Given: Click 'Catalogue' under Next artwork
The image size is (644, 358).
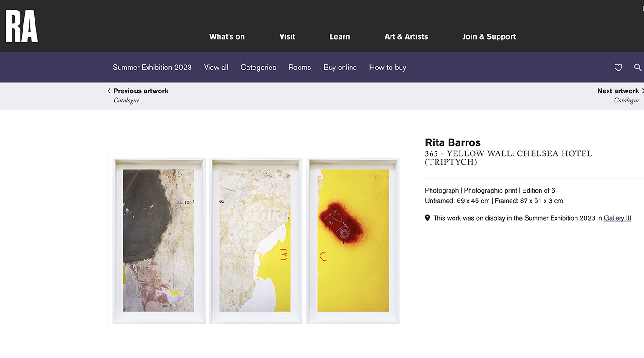Looking at the screenshot, I should tap(627, 101).
